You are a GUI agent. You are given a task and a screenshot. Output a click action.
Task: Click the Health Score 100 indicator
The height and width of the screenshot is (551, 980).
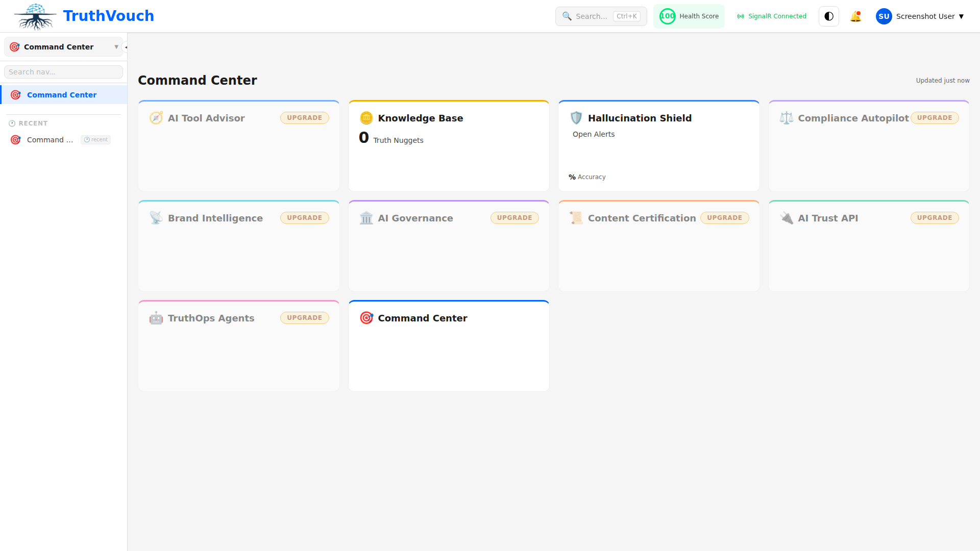(689, 16)
